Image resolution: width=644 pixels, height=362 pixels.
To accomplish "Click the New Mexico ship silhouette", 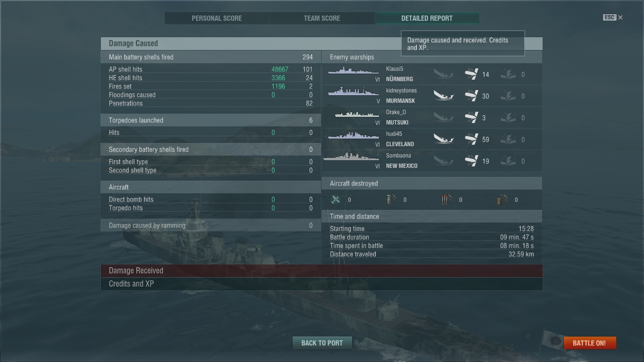I will pos(351,157).
